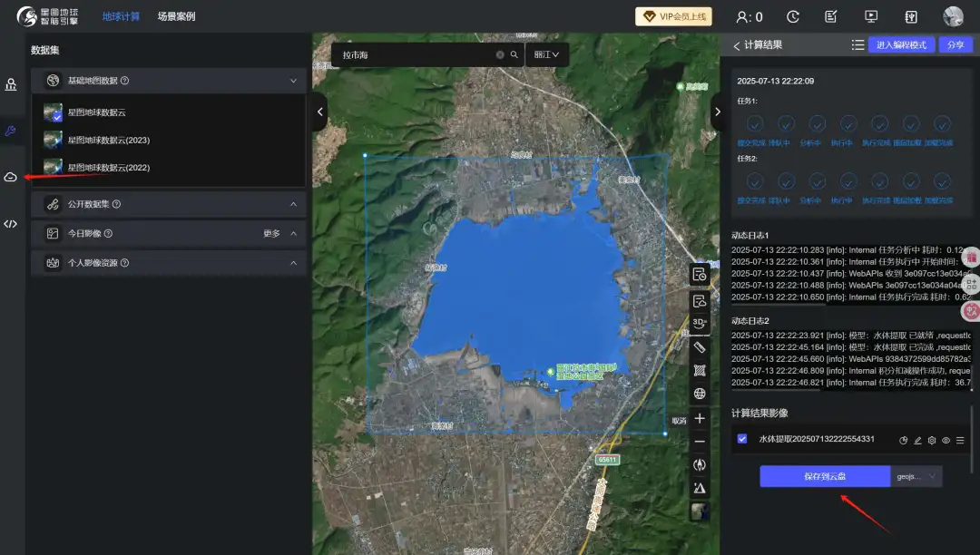Zoom in the map with plus icon
The height and width of the screenshot is (555, 980).
click(x=700, y=418)
